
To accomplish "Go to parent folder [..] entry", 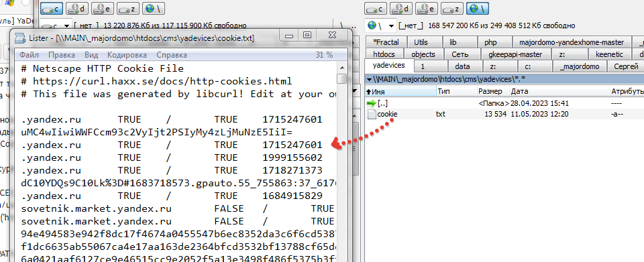I will tap(382, 103).
